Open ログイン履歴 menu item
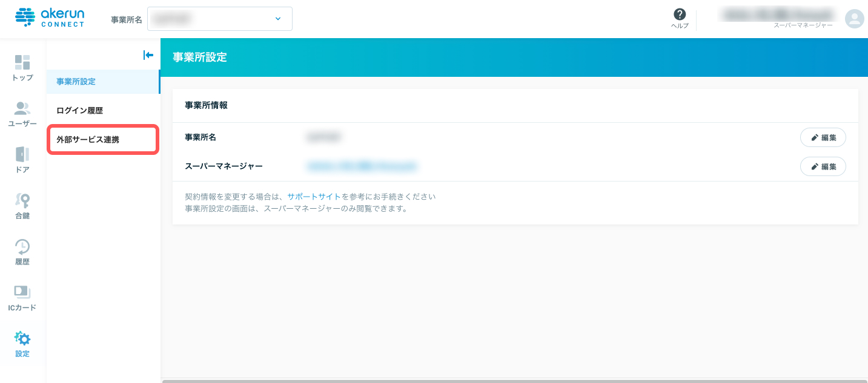Image resolution: width=868 pixels, height=383 pixels. point(80,111)
